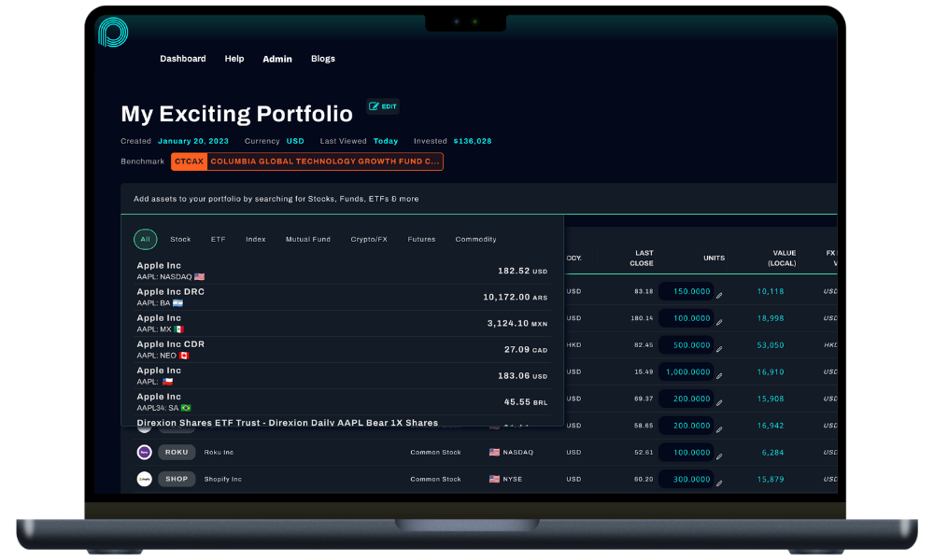Open the Dashboard menu item
The height and width of the screenshot is (560, 934).
pos(183,58)
